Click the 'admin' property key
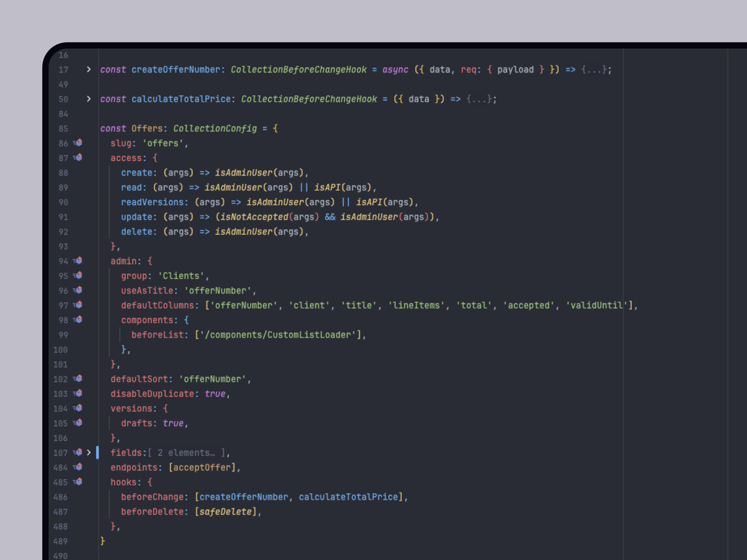 124,261
